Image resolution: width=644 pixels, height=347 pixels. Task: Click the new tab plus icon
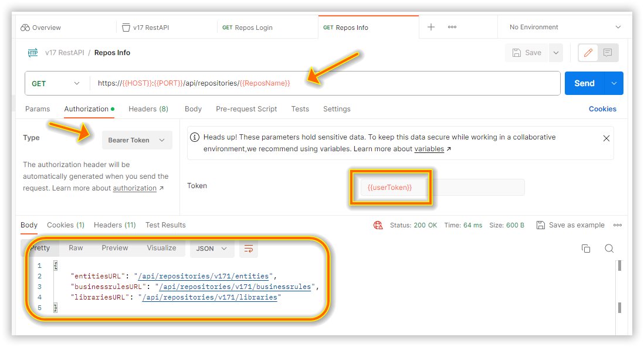point(431,27)
